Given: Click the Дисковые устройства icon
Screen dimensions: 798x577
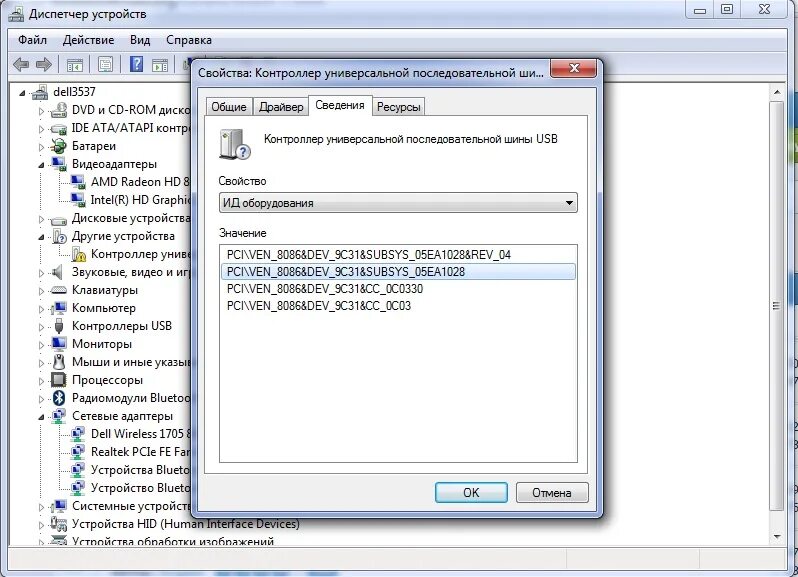Looking at the screenshot, I should (x=59, y=219).
